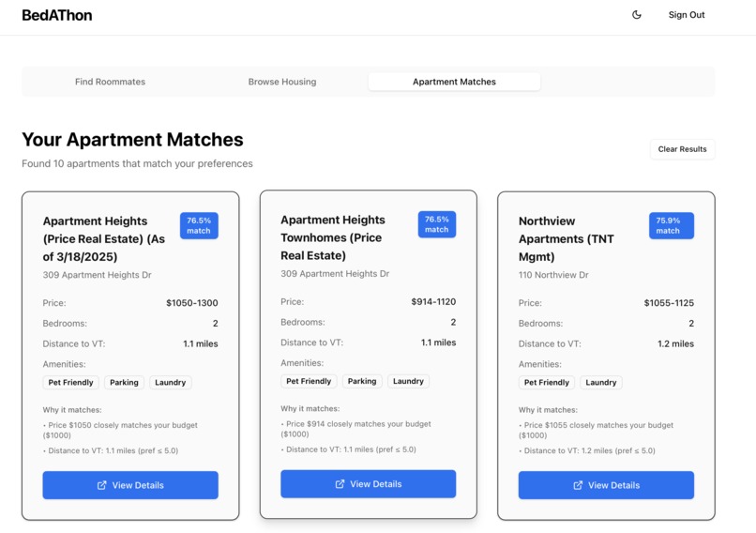756x533 pixels.
Task: Click the Parking tag on Apartment Heights (As of 3/18/2025) card
Action: [x=124, y=383]
